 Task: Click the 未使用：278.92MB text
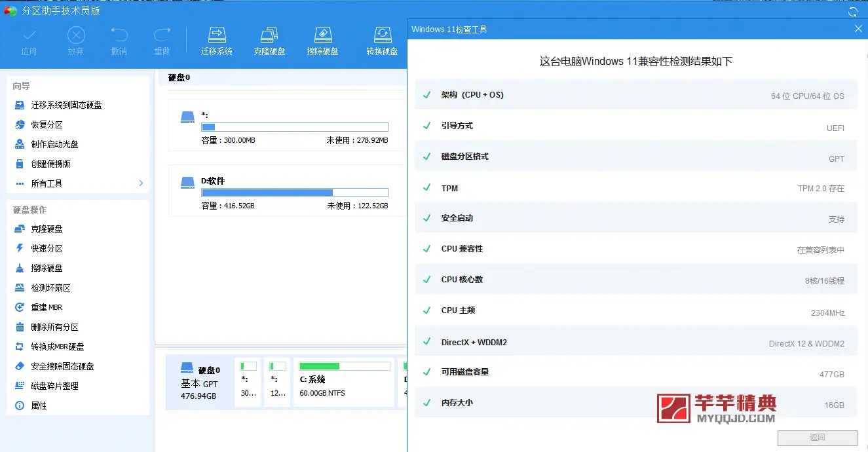(358, 140)
